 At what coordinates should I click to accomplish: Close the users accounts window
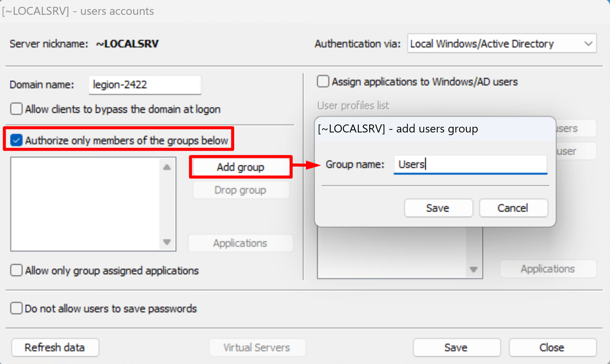552,347
